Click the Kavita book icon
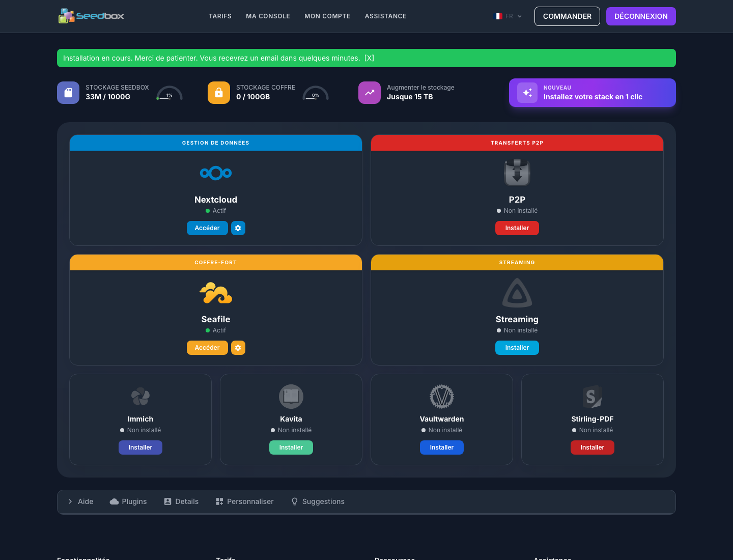733x560 pixels. pyautogui.click(x=291, y=397)
